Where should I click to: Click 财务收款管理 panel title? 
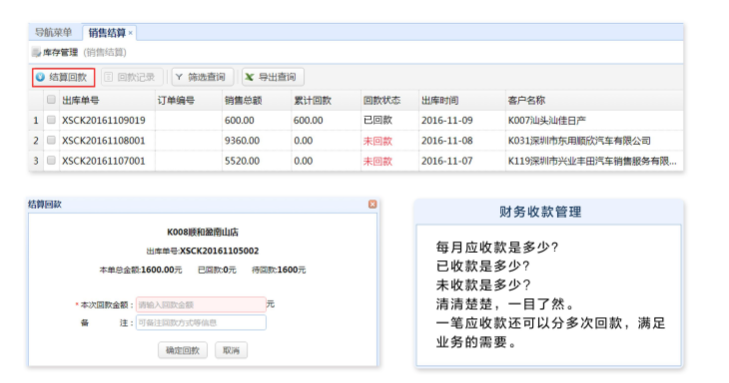tap(540, 212)
